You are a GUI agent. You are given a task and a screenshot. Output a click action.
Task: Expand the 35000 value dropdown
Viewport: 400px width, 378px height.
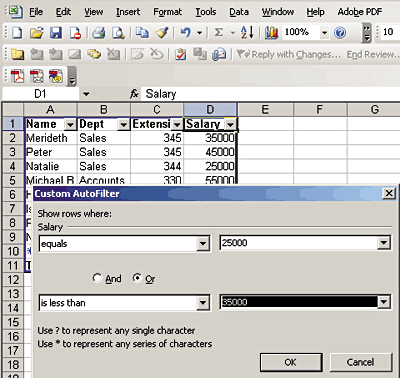pos(384,302)
